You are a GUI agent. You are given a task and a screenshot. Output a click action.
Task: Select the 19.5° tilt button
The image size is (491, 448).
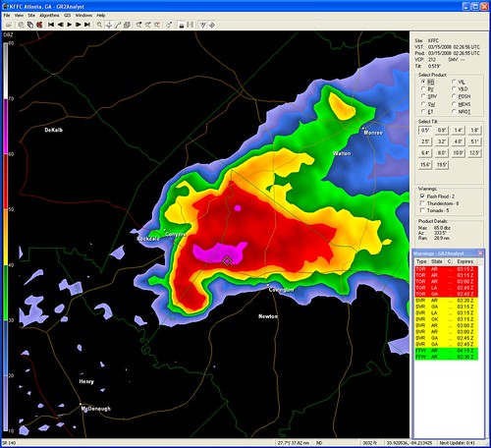click(x=441, y=164)
